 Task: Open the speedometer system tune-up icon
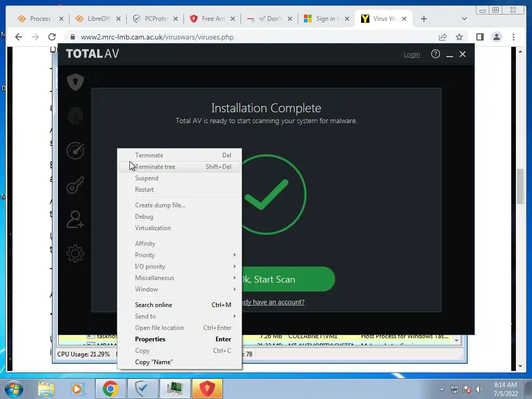(75, 151)
